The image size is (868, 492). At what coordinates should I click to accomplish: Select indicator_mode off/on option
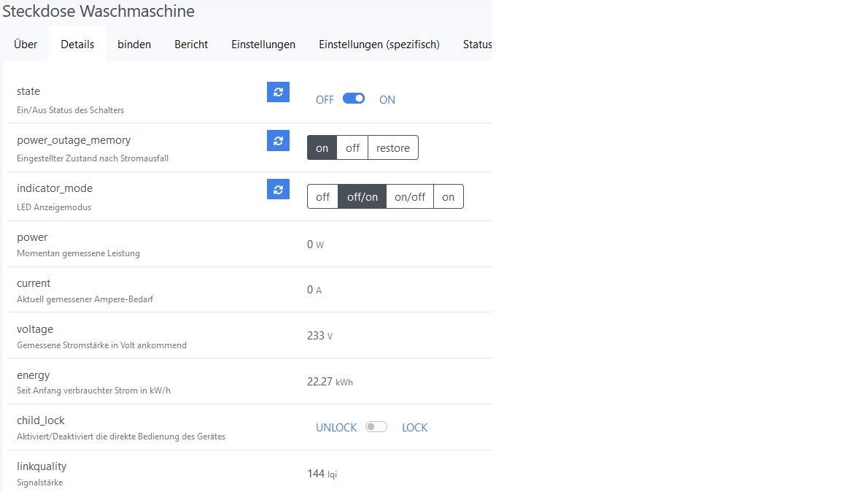[363, 196]
